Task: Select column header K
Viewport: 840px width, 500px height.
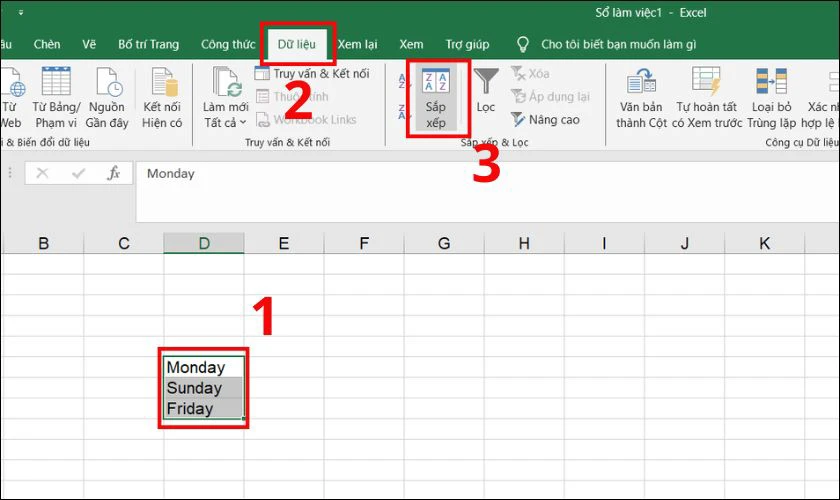Action: point(764,243)
